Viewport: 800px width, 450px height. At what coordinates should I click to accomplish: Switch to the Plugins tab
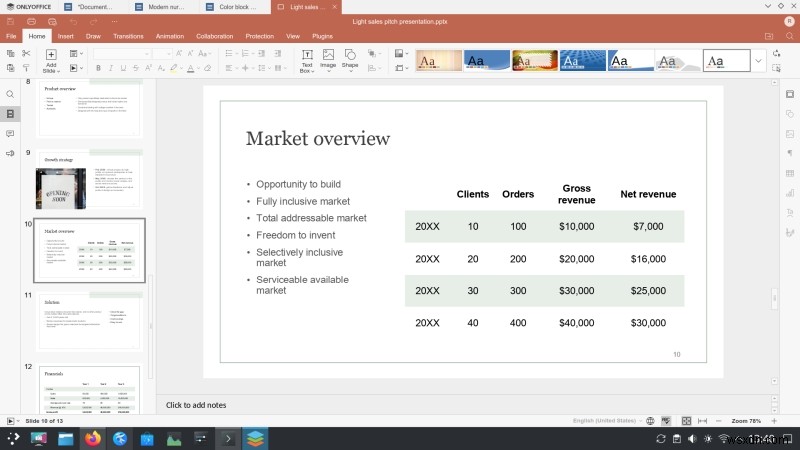click(322, 36)
